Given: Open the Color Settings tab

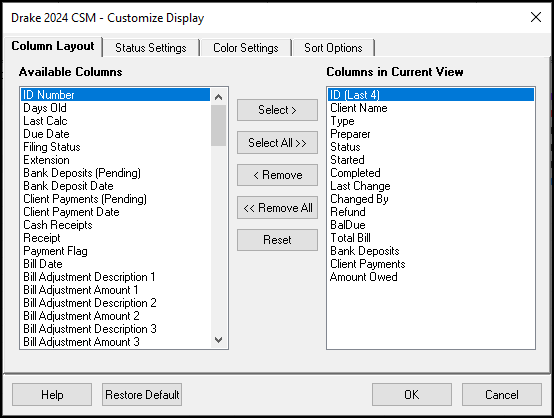Looking at the screenshot, I should tap(246, 48).
